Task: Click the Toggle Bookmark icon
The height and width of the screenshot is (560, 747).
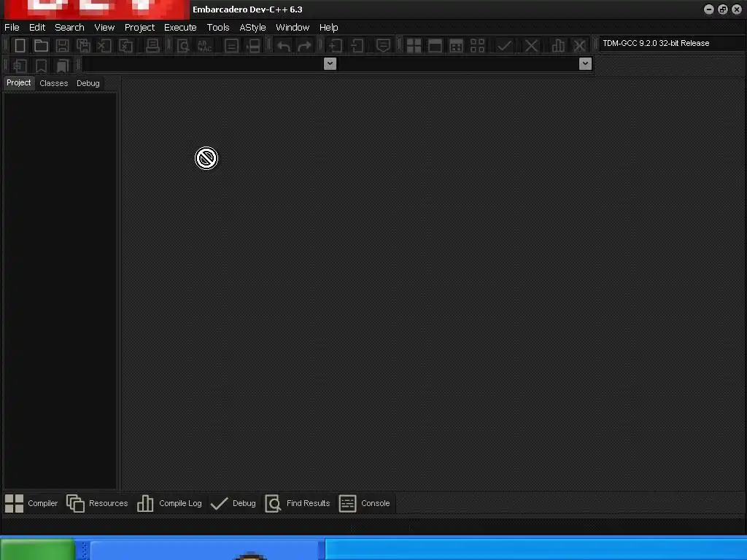Action: pos(41,65)
